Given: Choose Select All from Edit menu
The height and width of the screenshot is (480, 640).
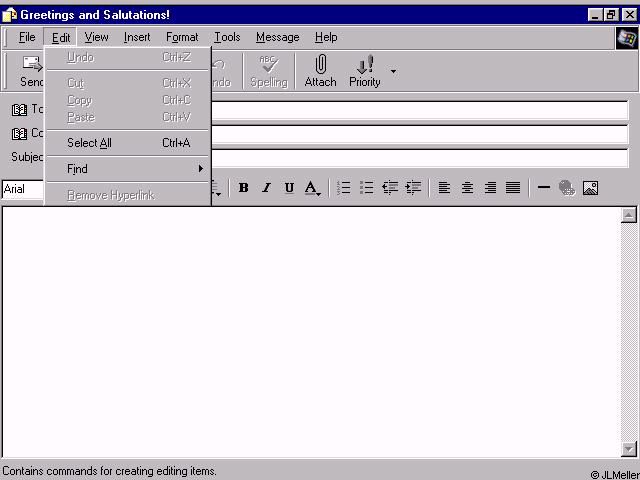Looking at the screenshot, I should coord(128,143).
